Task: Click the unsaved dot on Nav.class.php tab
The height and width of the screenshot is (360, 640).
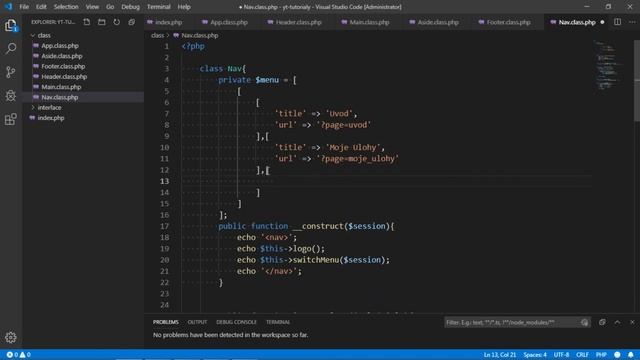Action: pos(602,22)
